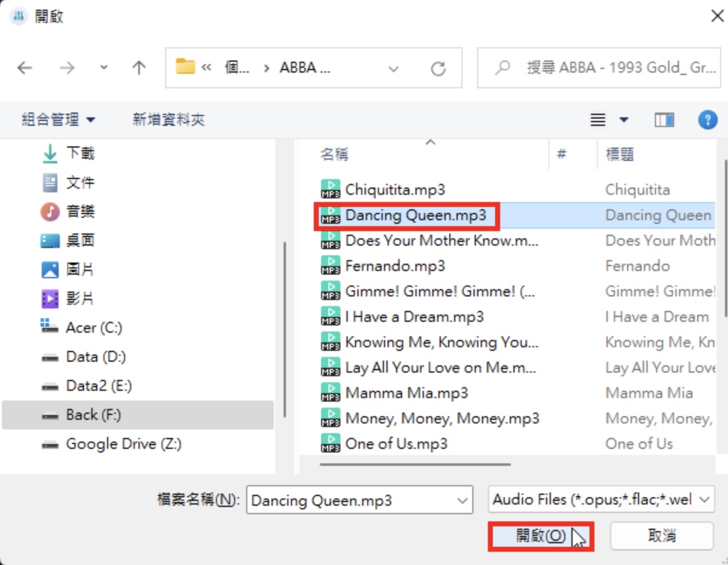Open Audio Files type filter dropdown
Viewport: 728px width, 565px height.
tap(601, 500)
